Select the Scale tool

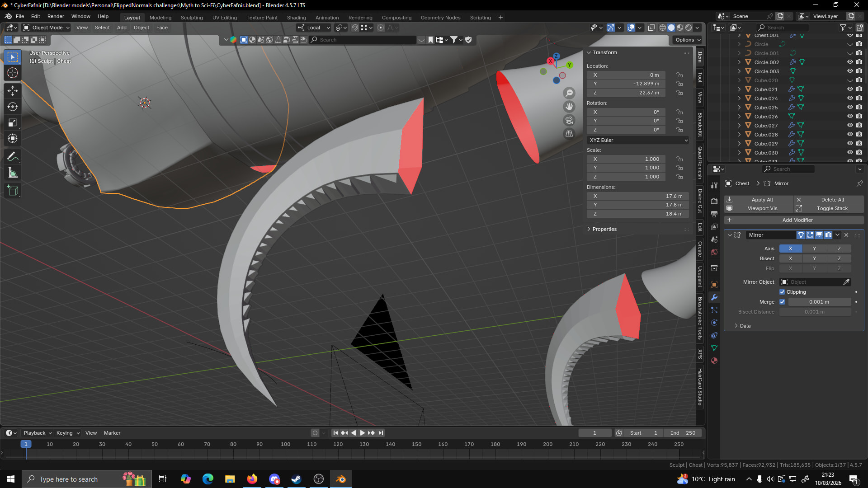(x=13, y=123)
